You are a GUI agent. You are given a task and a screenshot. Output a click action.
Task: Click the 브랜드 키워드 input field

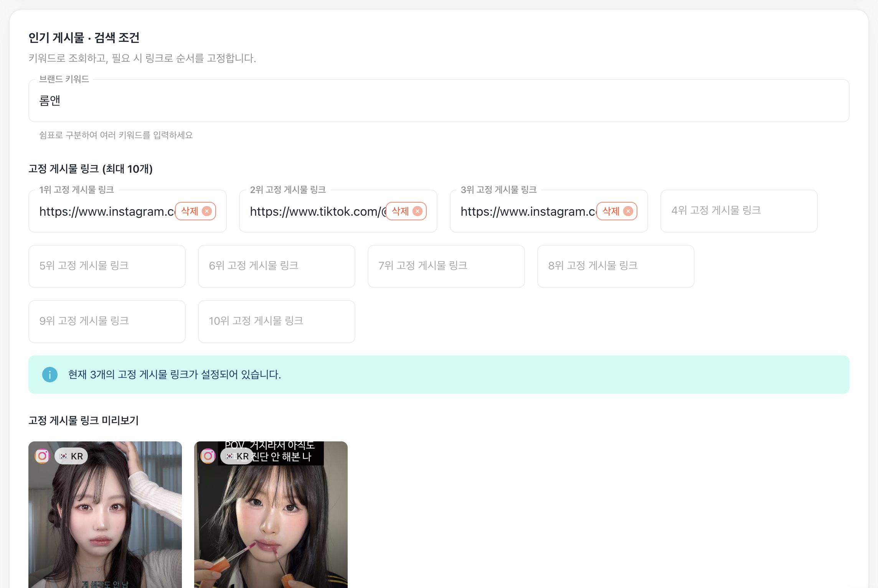(439, 101)
